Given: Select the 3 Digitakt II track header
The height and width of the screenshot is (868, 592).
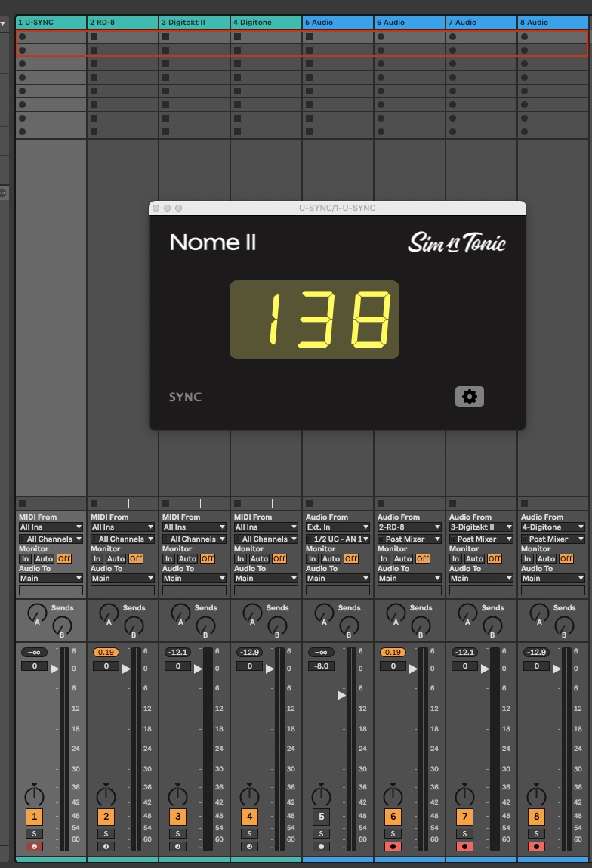Looking at the screenshot, I should pyautogui.click(x=194, y=23).
